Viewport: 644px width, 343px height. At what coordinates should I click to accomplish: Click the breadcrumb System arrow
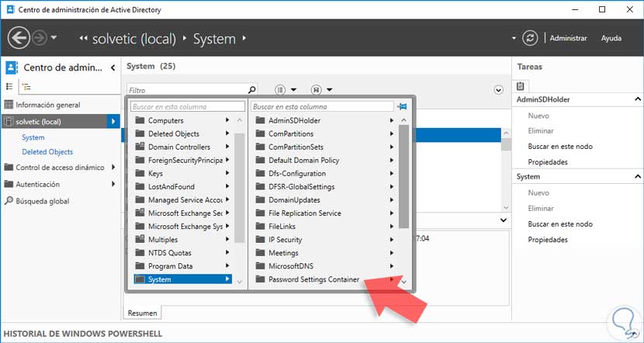[244, 38]
